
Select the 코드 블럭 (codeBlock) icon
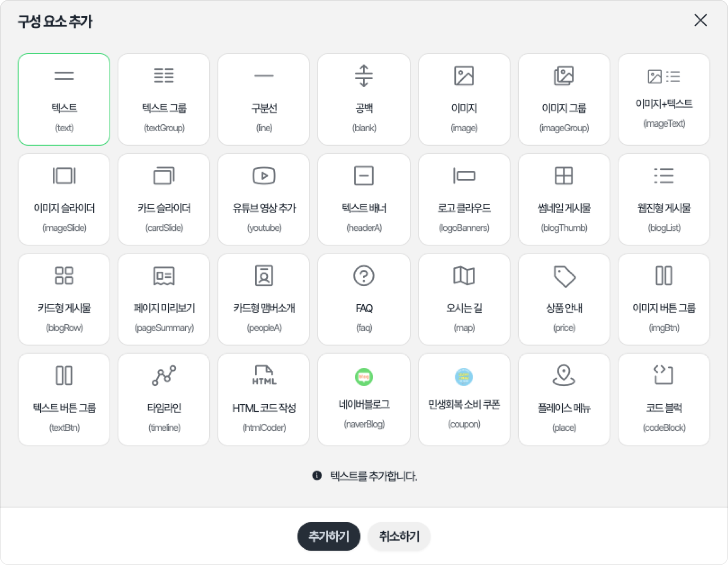click(x=664, y=375)
